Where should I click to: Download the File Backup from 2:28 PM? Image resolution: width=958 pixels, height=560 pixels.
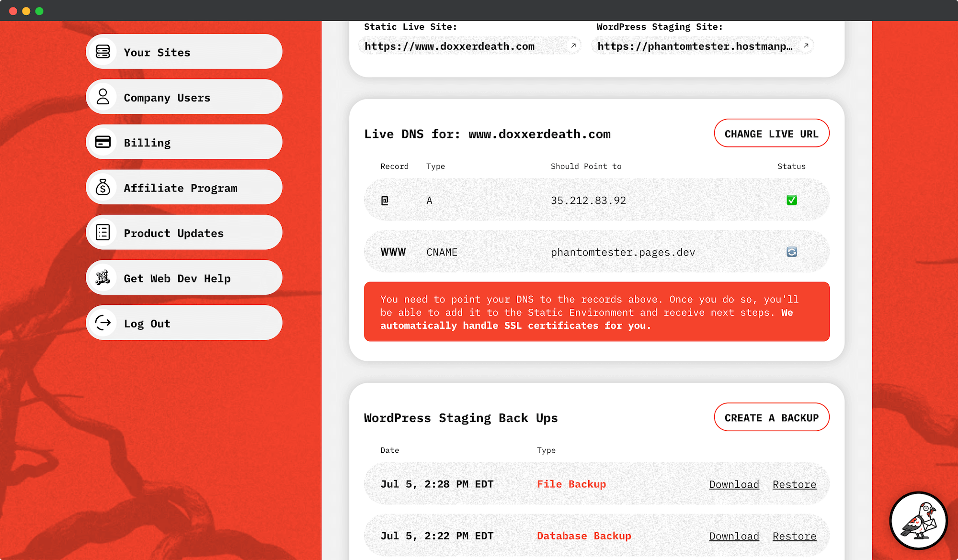pyautogui.click(x=734, y=484)
